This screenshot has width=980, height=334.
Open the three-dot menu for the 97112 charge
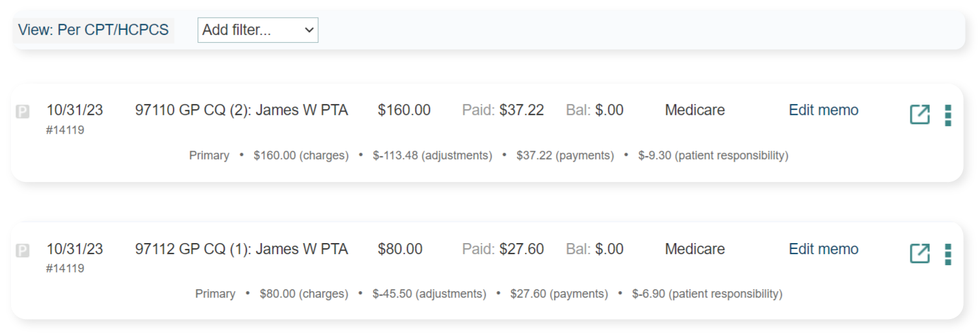[948, 254]
